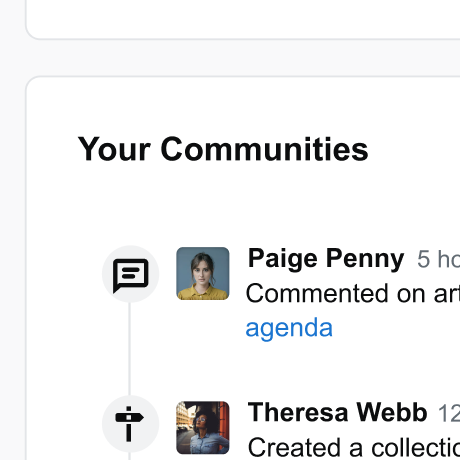Open Theresa Webb's profile photo
Screen dimensions: 460x460
[203, 428]
